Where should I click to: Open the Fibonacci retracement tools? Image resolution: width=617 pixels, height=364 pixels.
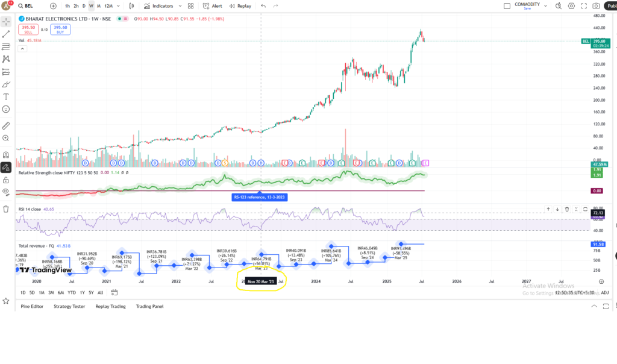[6, 46]
